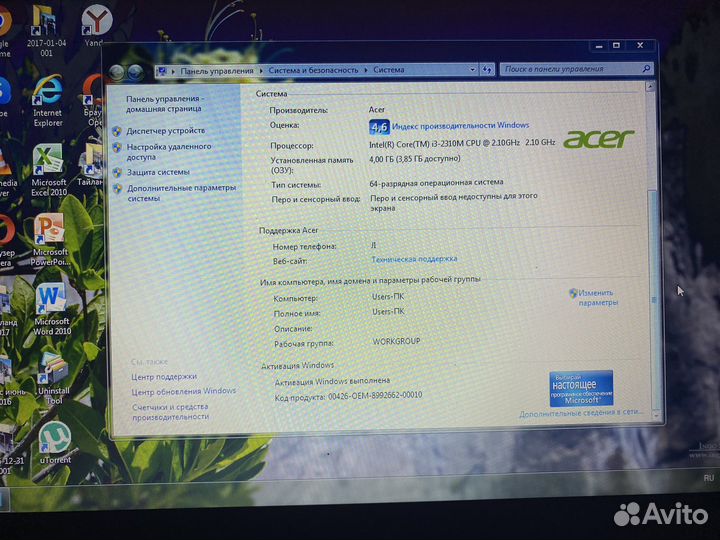Minimize the System window

[599, 46]
